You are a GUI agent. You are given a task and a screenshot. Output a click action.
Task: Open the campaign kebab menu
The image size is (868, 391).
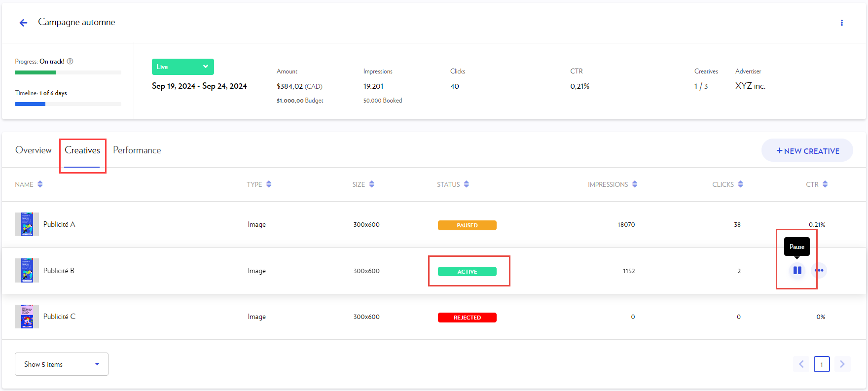tap(841, 23)
